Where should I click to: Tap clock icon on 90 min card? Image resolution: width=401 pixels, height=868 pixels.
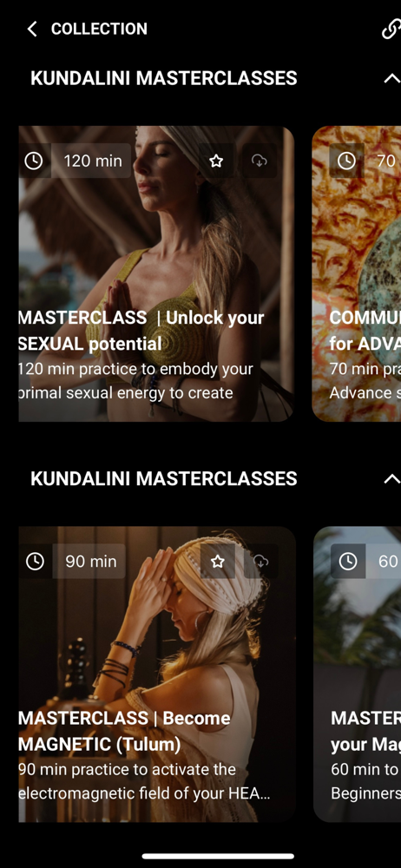35,561
